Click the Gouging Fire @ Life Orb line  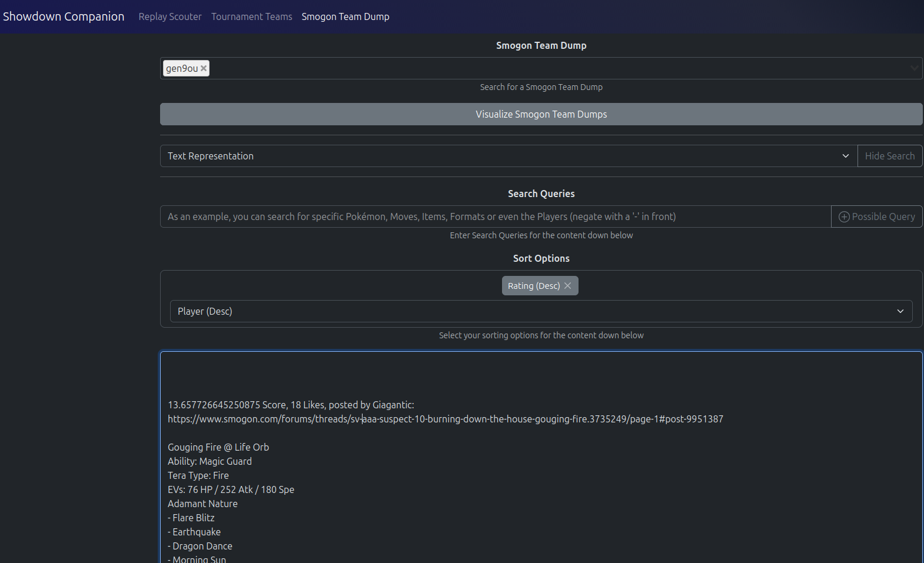pos(218,447)
